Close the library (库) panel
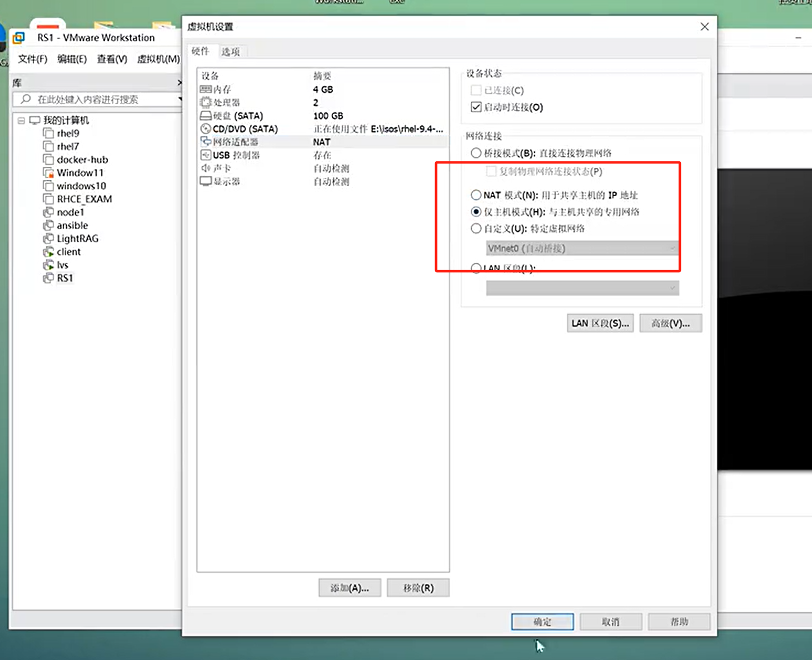The width and height of the screenshot is (812, 660). [179, 82]
